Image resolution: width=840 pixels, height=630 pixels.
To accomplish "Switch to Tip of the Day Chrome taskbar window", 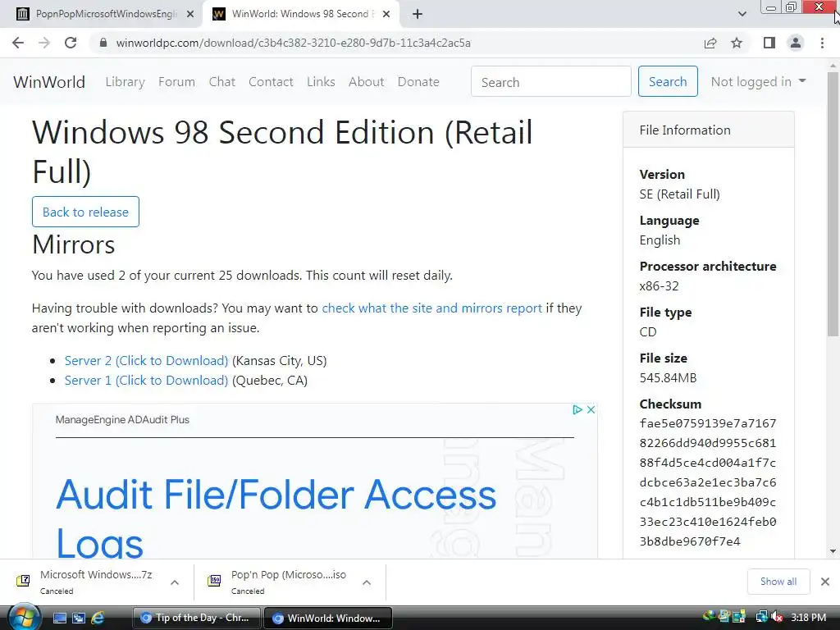I will 196,618.
